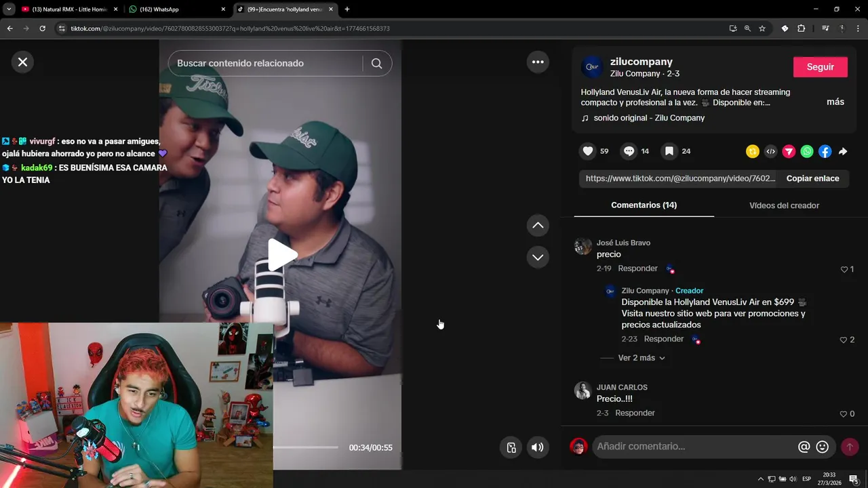
Task: Get the embed code icon
Action: tap(770, 152)
